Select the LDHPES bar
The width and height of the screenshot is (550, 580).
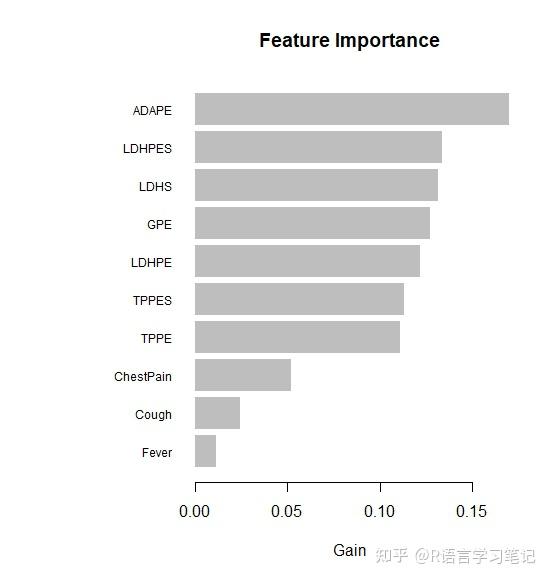pos(318,147)
